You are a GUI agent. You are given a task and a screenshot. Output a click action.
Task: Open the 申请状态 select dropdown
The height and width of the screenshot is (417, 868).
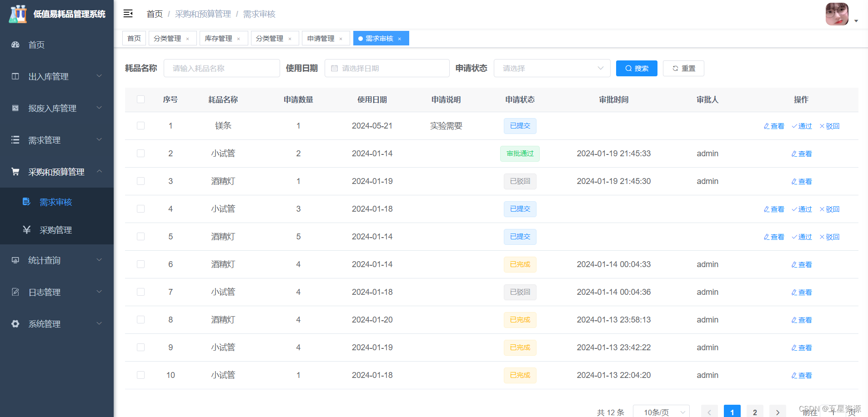click(552, 68)
